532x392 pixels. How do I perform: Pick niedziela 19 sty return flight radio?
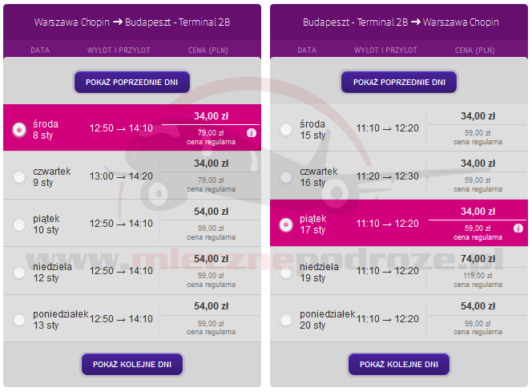[286, 272]
